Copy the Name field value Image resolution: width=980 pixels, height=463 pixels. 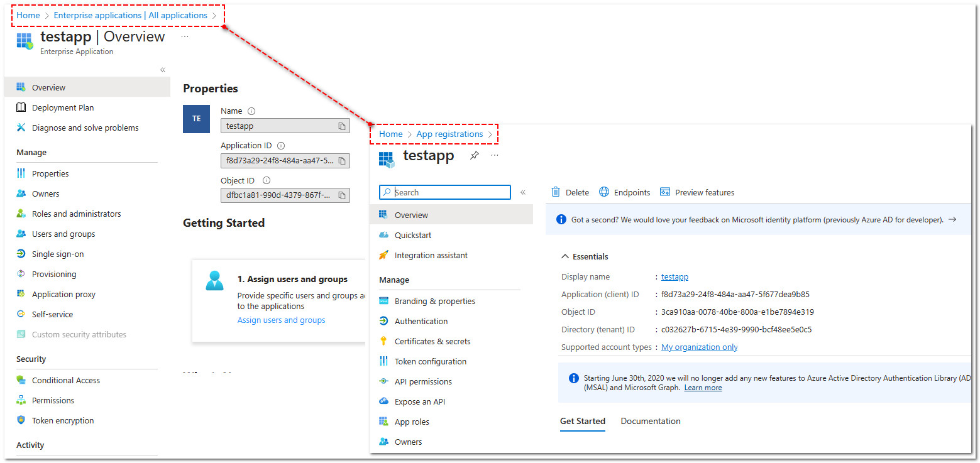(x=342, y=126)
